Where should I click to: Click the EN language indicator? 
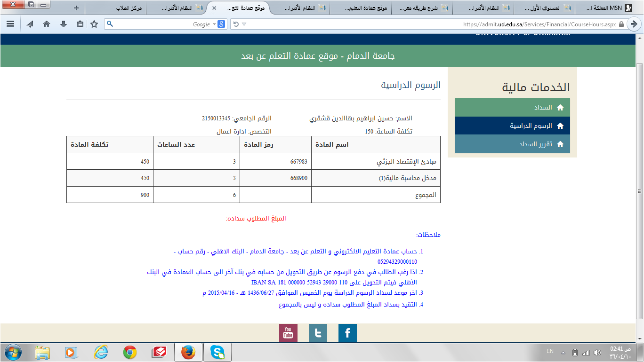pos(550,352)
